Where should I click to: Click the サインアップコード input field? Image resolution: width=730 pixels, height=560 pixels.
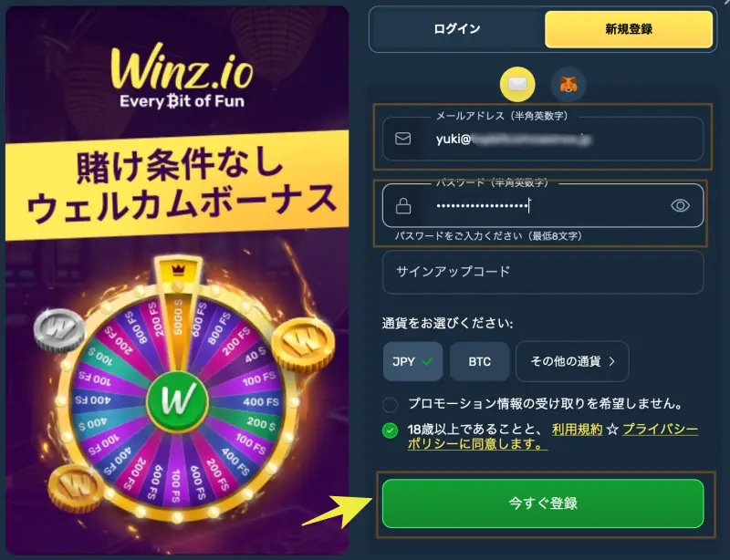(543, 272)
